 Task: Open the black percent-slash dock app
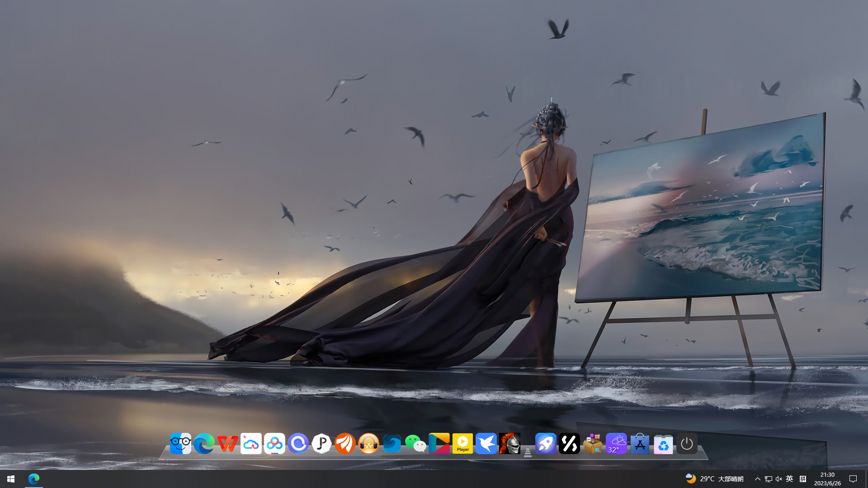569,444
